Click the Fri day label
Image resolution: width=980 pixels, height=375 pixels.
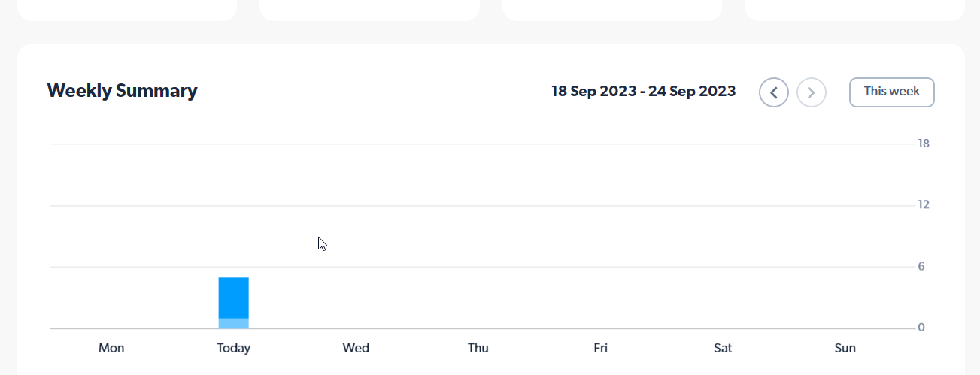(600, 349)
